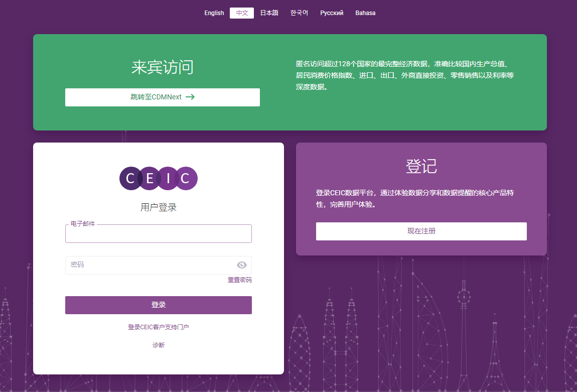Open the 重置密码 link
Screen dimensions: 577x392
(240, 280)
